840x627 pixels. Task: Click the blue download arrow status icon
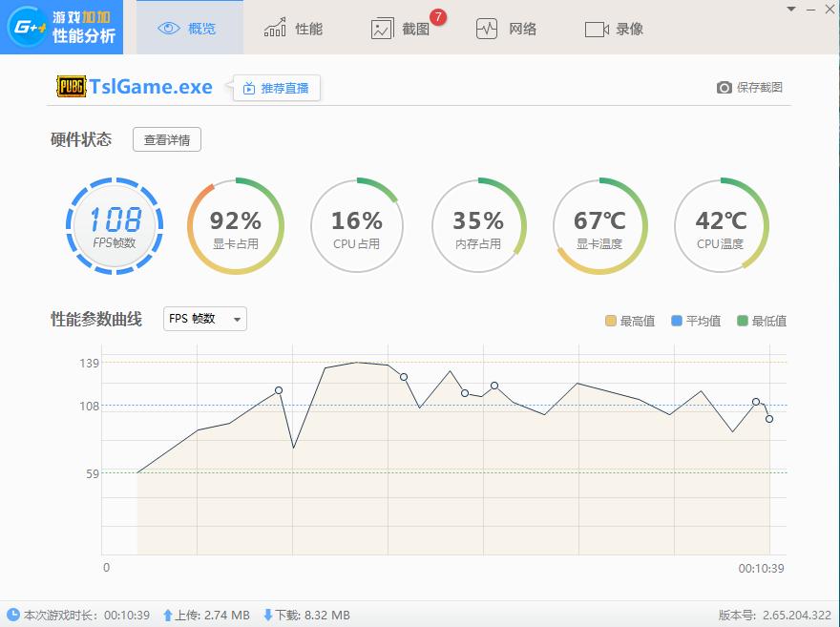270,615
